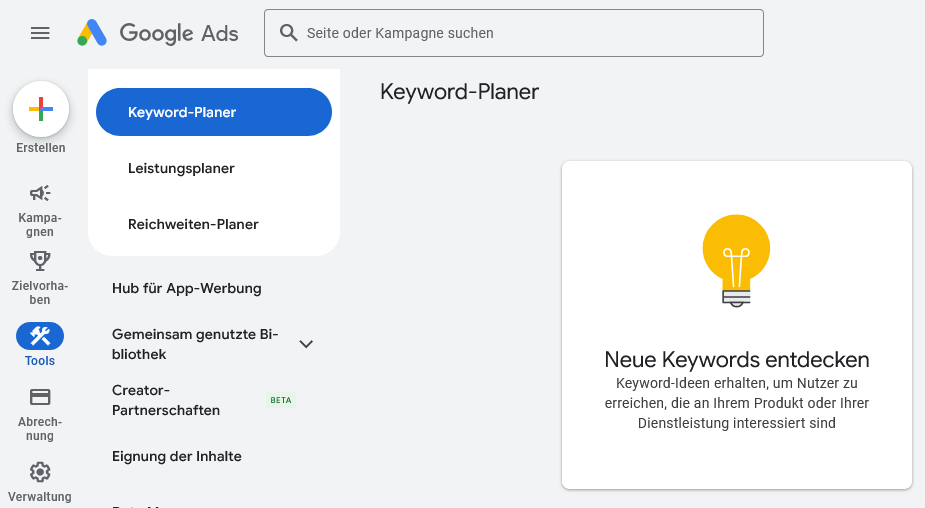925x508 pixels.
Task: Open Abrechnung credit card icon
Action: click(40, 397)
